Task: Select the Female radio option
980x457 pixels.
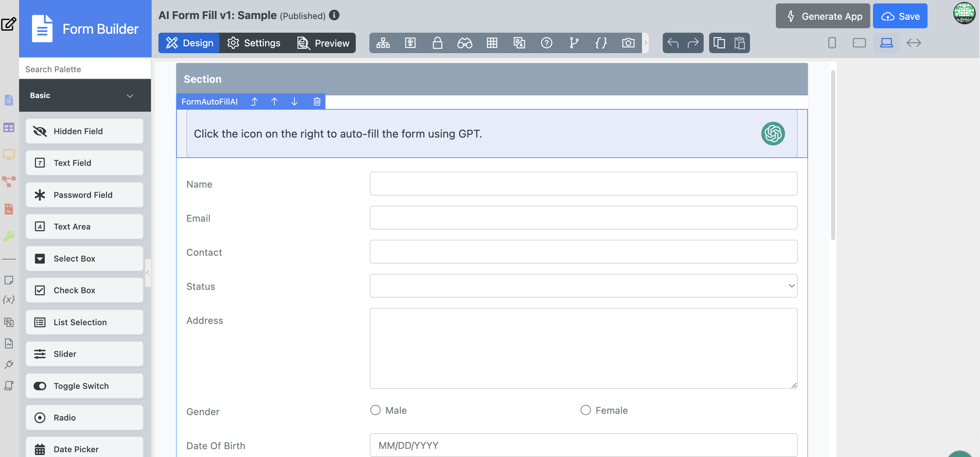Action: coord(585,410)
